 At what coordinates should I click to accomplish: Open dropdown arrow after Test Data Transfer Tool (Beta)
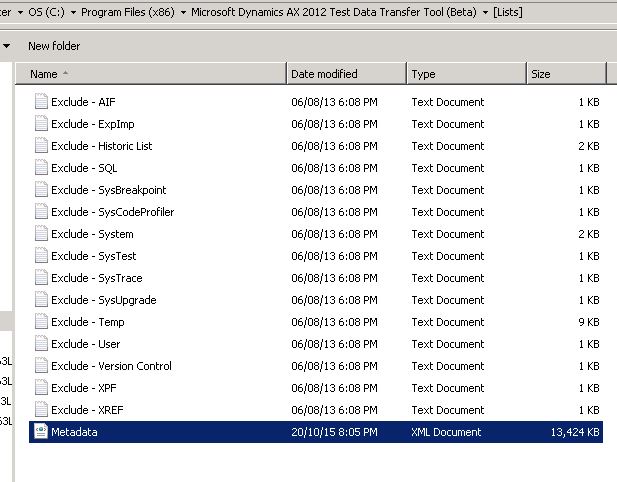click(486, 13)
